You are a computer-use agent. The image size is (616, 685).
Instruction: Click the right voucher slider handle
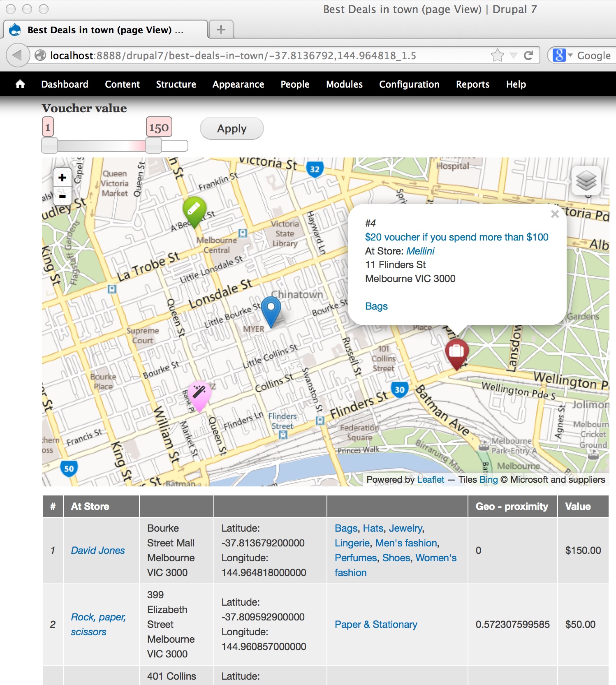(x=154, y=146)
